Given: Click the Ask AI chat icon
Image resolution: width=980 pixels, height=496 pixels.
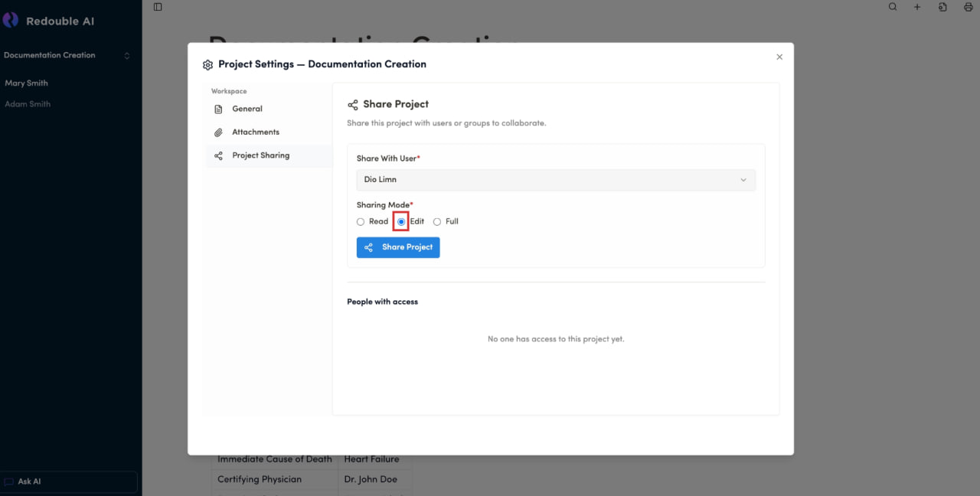Looking at the screenshot, I should click(x=9, y=482).
